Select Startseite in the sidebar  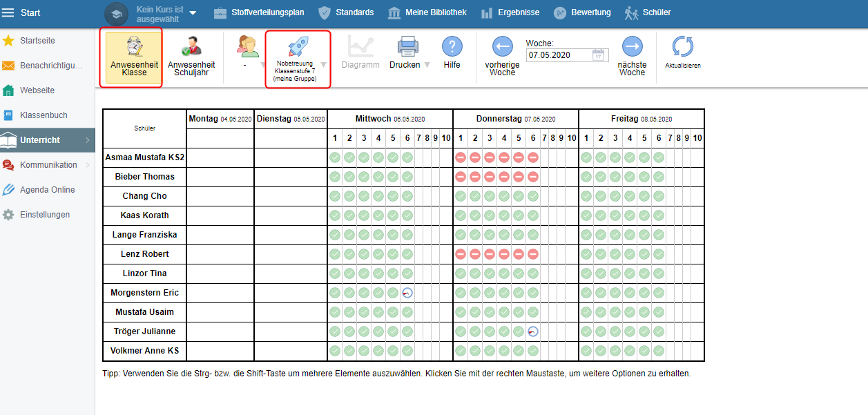click(47, 41)
